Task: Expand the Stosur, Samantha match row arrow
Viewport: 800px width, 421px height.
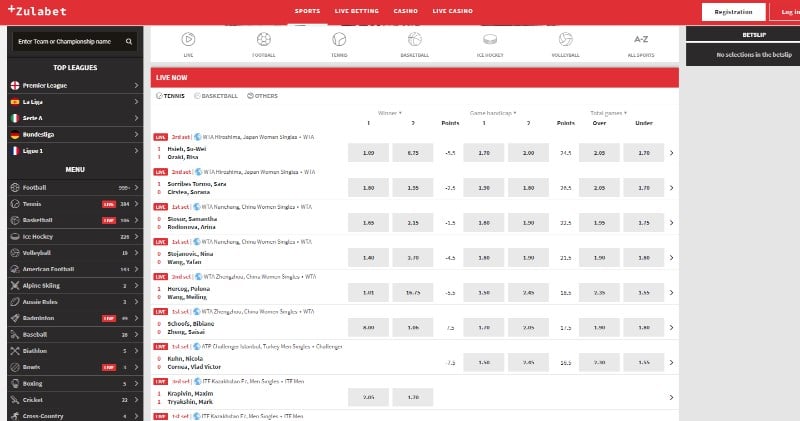Action: coord(671,223)
